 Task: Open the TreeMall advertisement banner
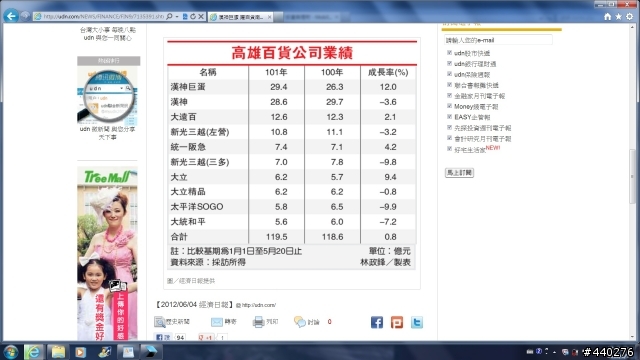107,253
